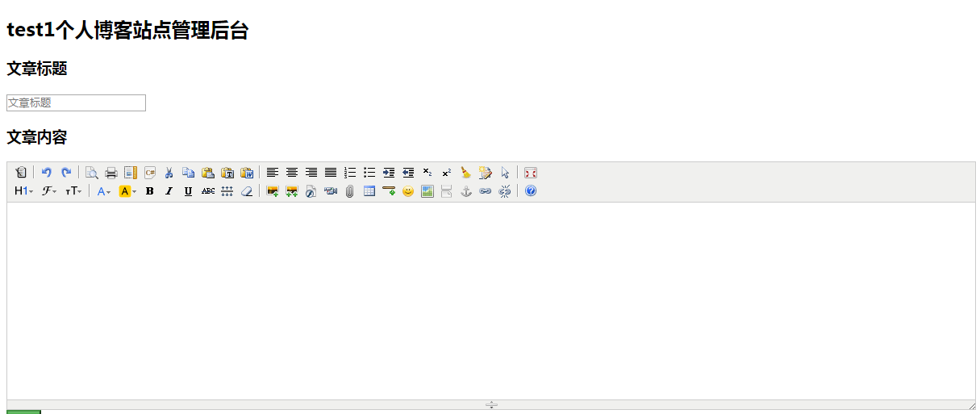The image size is (980, 414).
Task: Paste as plain text (T clipboard)
Action: [x=227, y=172]
